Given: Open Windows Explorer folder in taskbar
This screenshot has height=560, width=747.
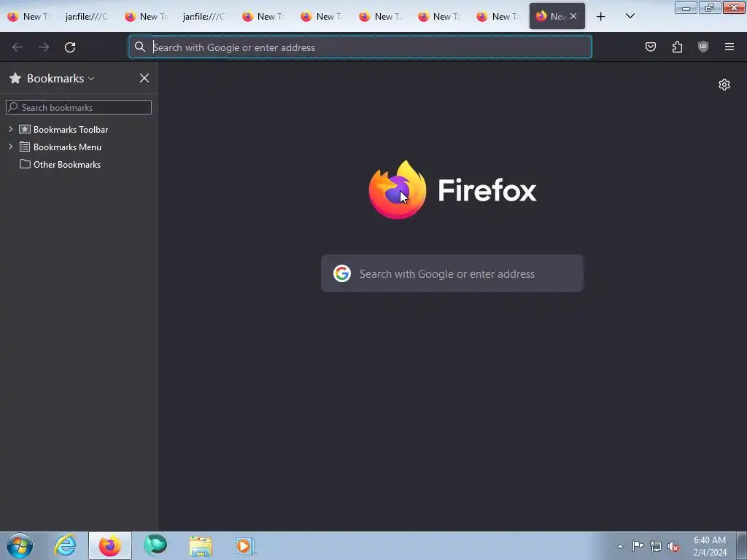Looking at the screenshot, I should [x=201, y=545].
